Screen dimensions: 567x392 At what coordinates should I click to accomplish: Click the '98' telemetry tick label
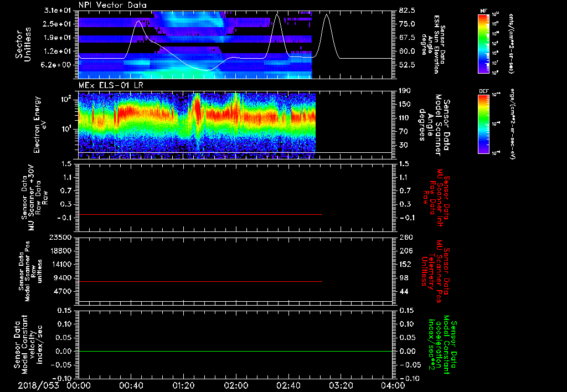pos(403,278)
